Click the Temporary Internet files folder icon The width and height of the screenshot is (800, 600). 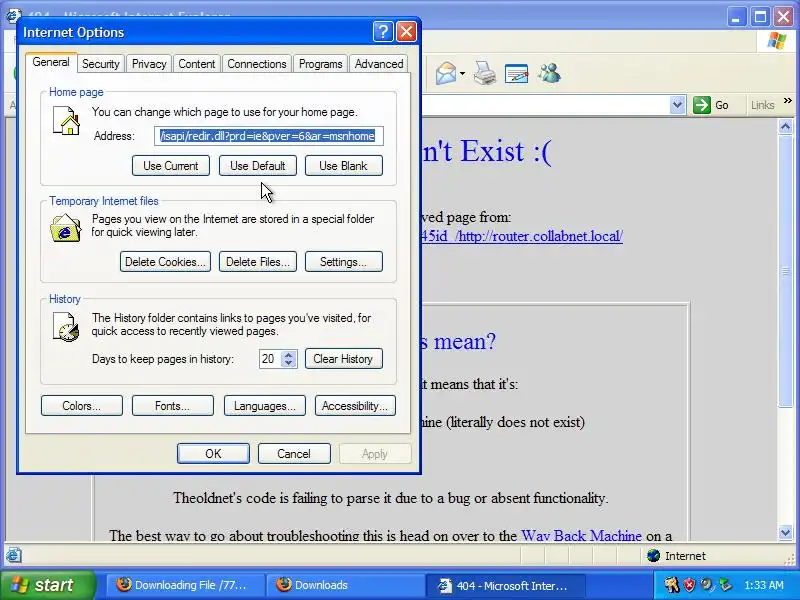pos(65,229)
